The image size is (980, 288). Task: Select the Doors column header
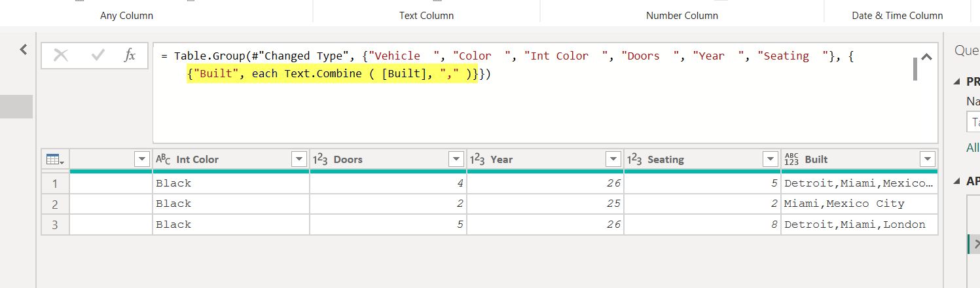click(x=388, y=159)
